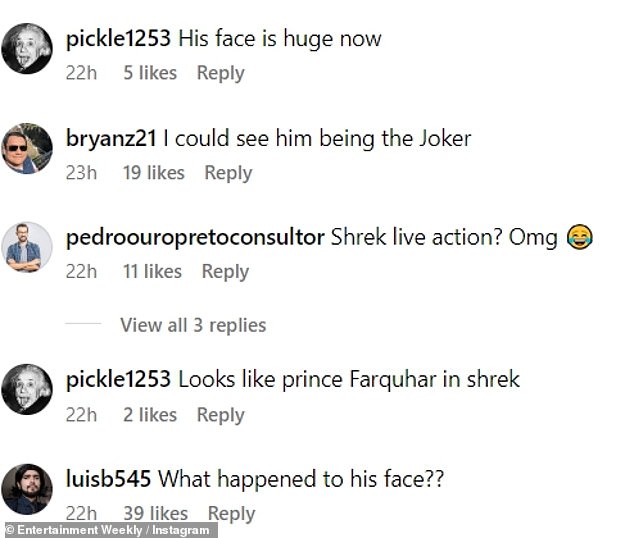
Task: Open luisb545 profile picture
Action: tap(27, 489)
